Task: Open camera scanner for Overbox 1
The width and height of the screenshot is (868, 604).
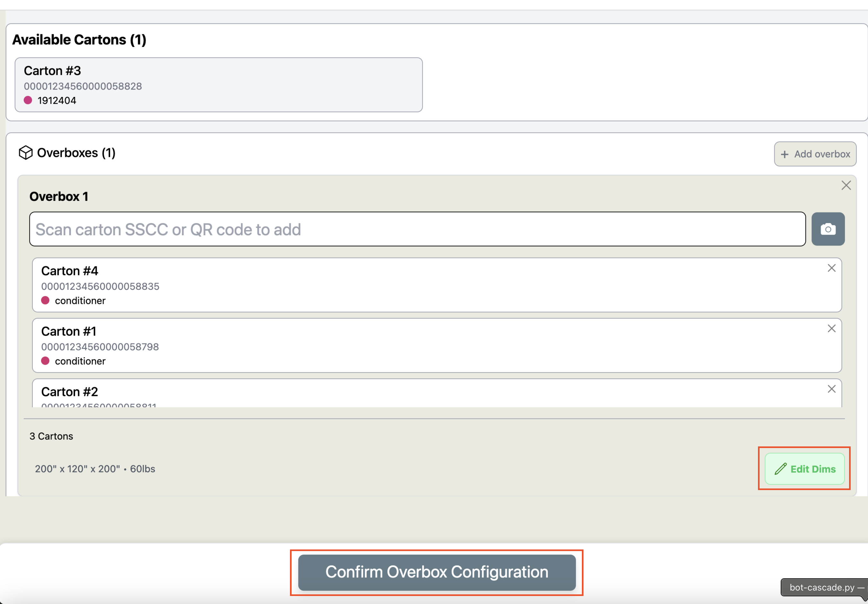Action: [x=828, y=229]
